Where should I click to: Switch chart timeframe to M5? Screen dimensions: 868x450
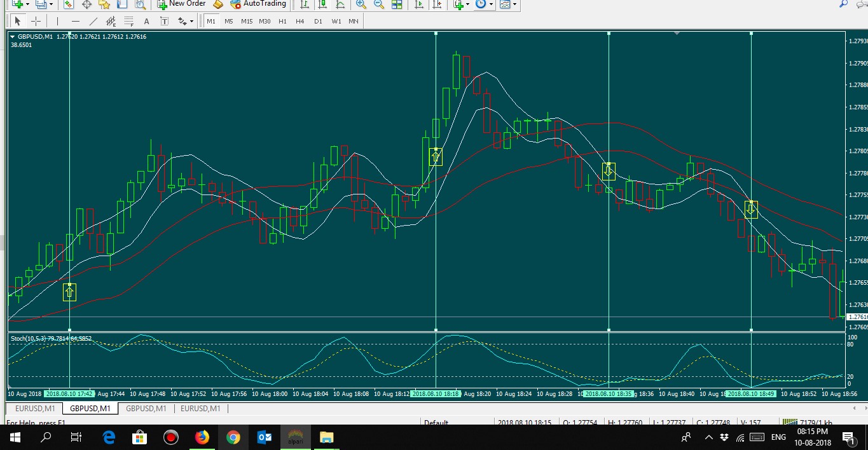click(x=228, y=21)
